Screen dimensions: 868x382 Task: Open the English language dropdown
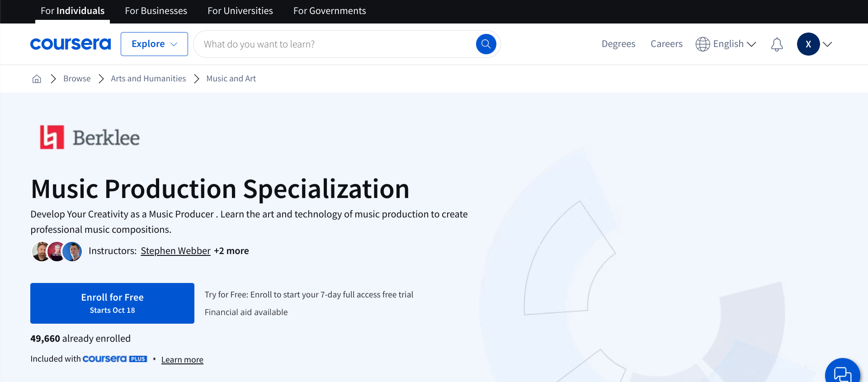point(734,44)
